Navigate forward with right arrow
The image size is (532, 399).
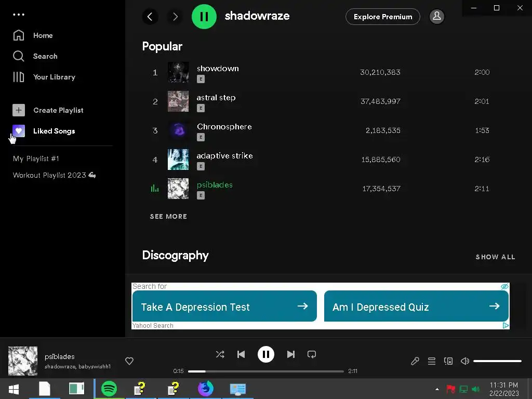click(175, 16)
